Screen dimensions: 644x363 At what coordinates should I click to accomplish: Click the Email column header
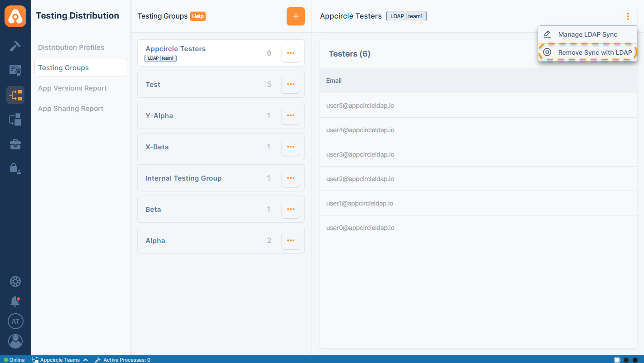click(334, 81)
